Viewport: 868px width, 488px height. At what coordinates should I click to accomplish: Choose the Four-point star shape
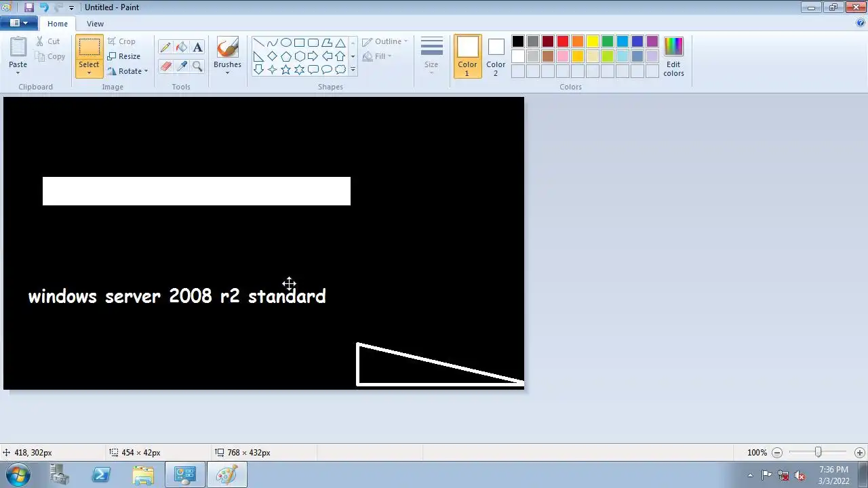(272, 69)
